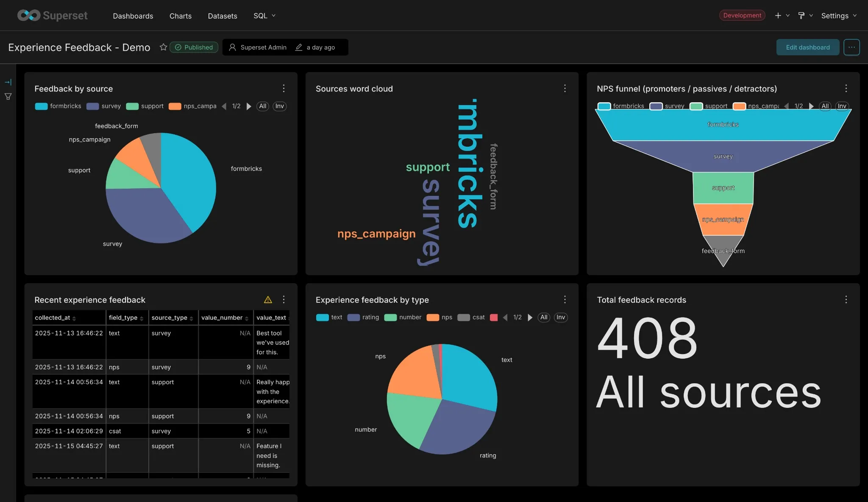Open Total feedback records chart menu dots

pyautogui.click(x=846, y=299)
